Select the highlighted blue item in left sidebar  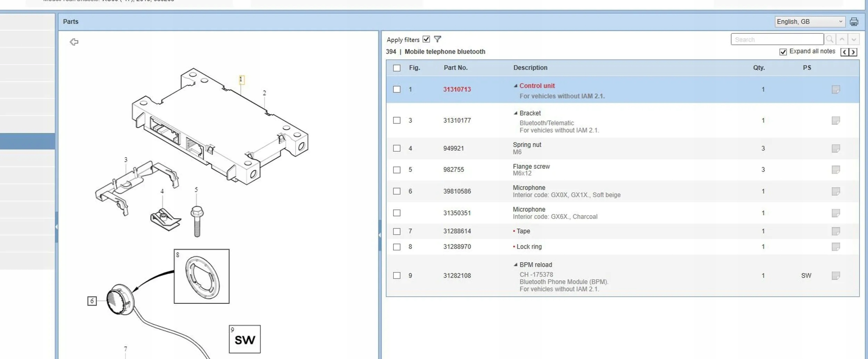(x=27, y=141)
